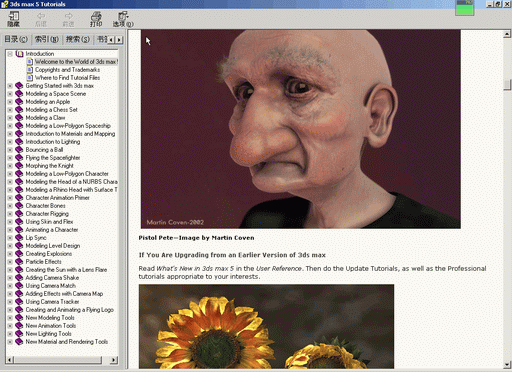Open the Copyrights and Trademarks topic
The height and width of the screenshot is (372, 512).
click(x=67, y=70)
